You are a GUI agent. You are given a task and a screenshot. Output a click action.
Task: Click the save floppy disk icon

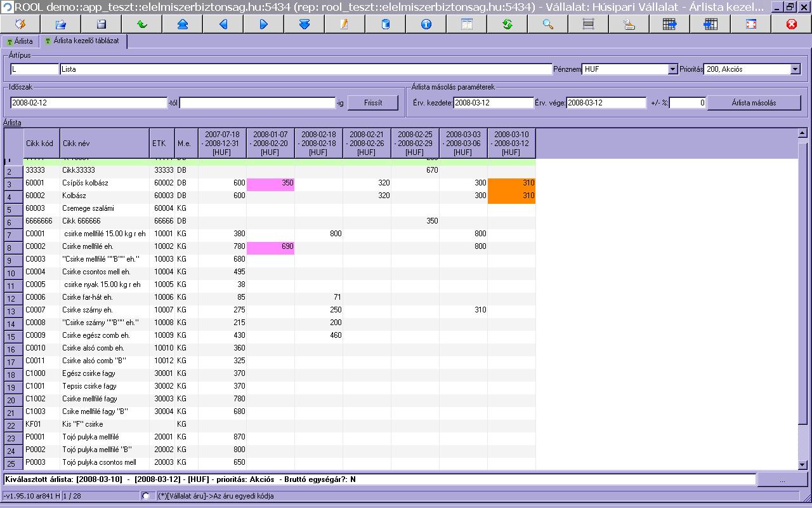point(101,24)
